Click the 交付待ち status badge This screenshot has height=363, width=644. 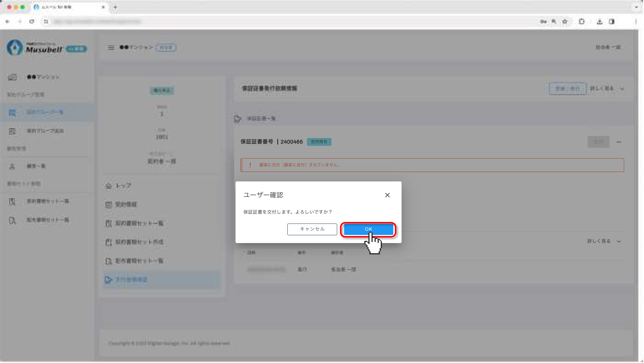click(x=319, y=142)
